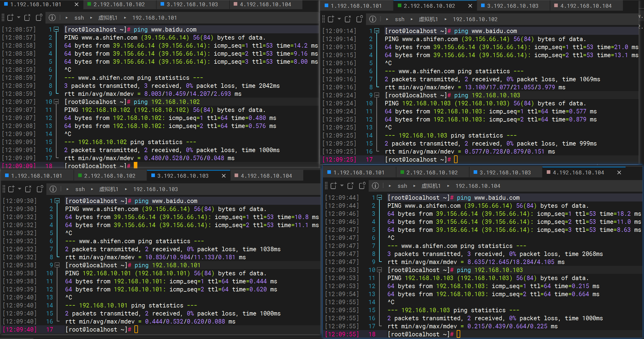
Task: Place cursor at prompt line 18 in 101 pane
Action: point(136,166)
